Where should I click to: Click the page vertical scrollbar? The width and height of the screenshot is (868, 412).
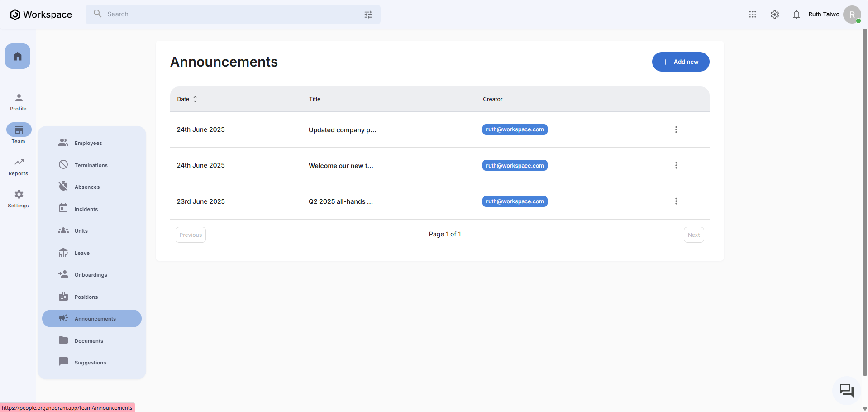tap(865, 204)
